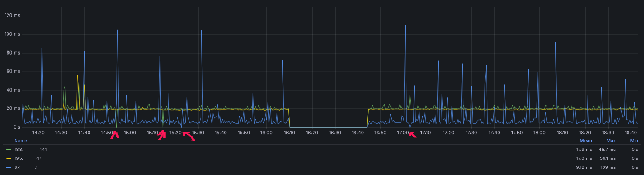Select the 0 s min value in the 87 row

pos(635,167)
